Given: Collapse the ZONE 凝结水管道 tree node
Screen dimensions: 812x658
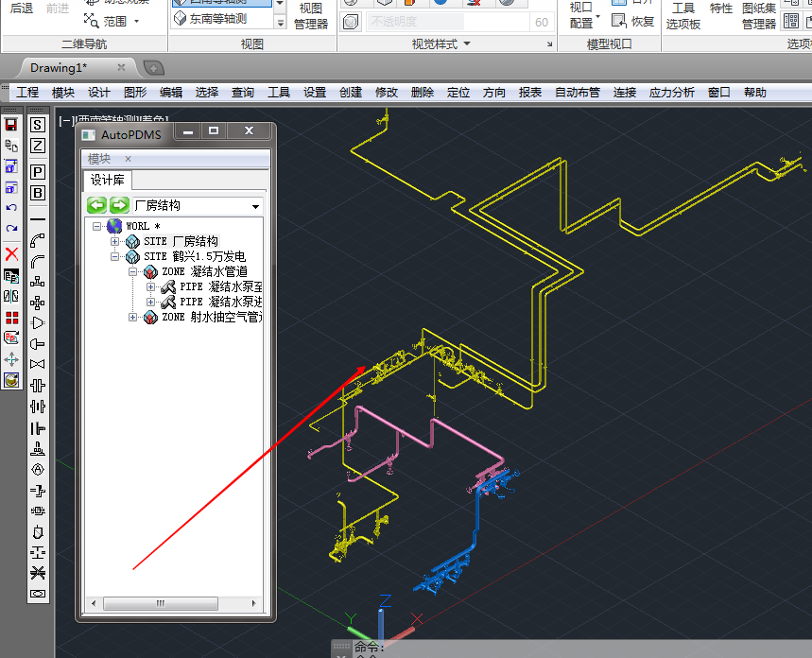Looking at the screenshot, I should [x=133, y=272].
